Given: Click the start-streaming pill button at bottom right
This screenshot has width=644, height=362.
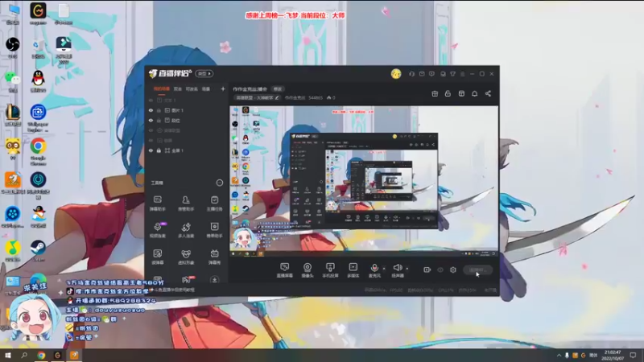Looking at the screenshot, I should pyautogui.click(x=477, y=269).
